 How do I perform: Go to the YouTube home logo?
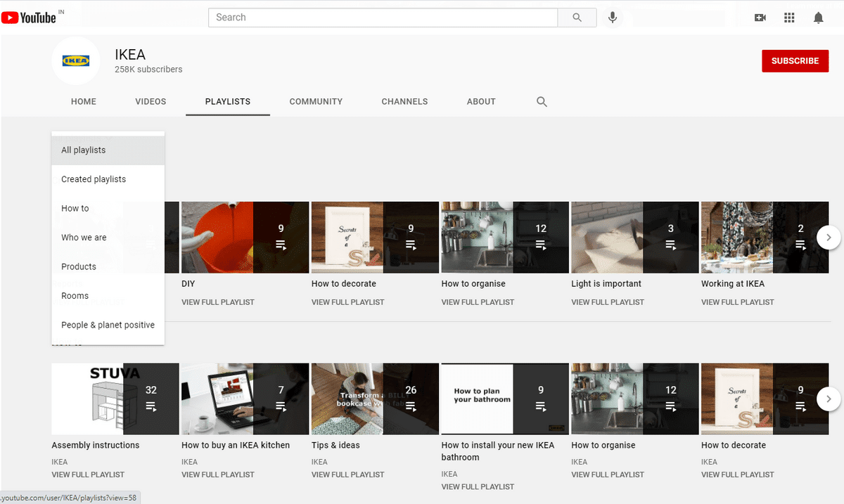point(29,18)
